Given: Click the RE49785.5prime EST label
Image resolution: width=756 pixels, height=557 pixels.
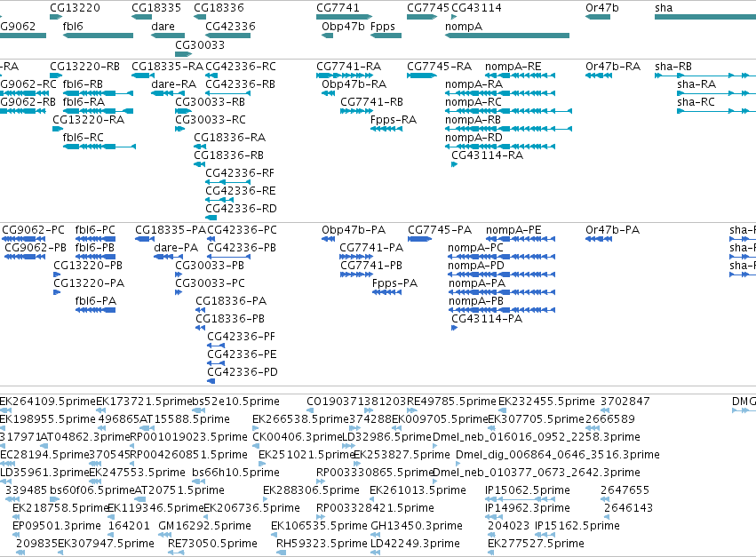Looking at the screenshot, I should [x=451, y=402].
